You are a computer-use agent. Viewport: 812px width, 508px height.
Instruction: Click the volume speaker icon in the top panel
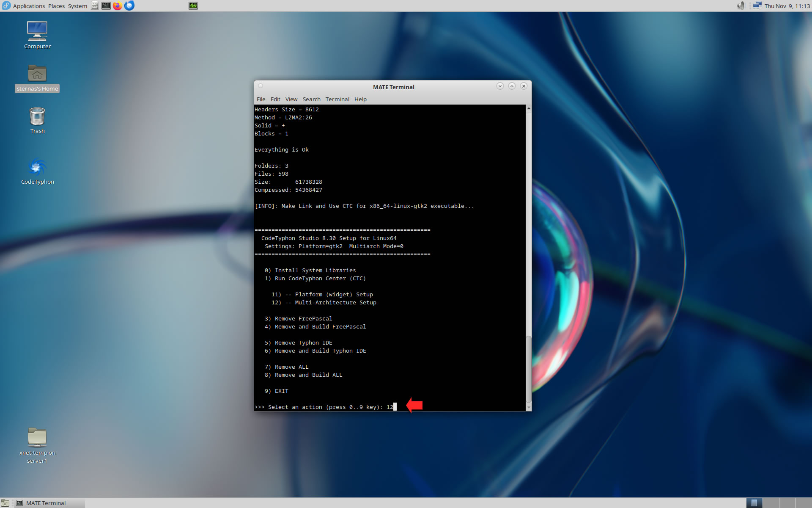(741, 6)
